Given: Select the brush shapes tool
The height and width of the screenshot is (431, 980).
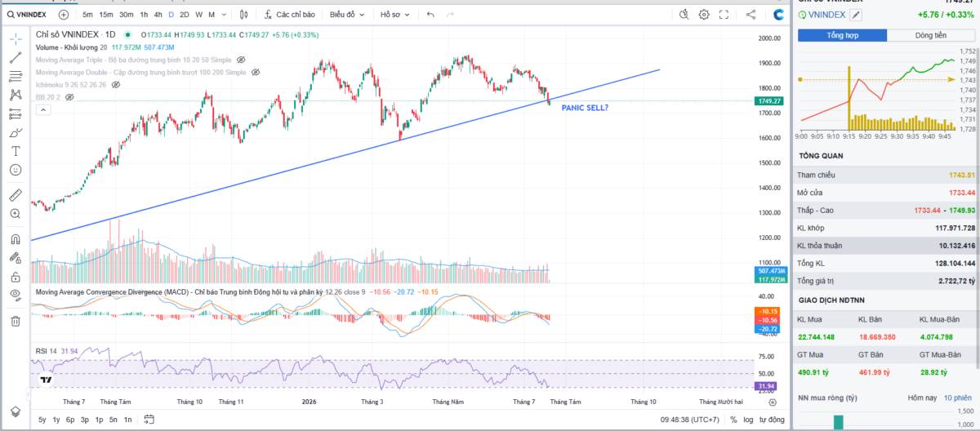Looking at the screenshot, I should 15,132.
